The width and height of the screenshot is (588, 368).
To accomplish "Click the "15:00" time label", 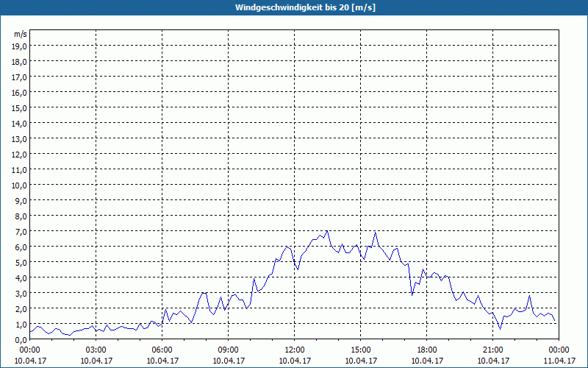I will pyautogui.click(x=361, y=350).
